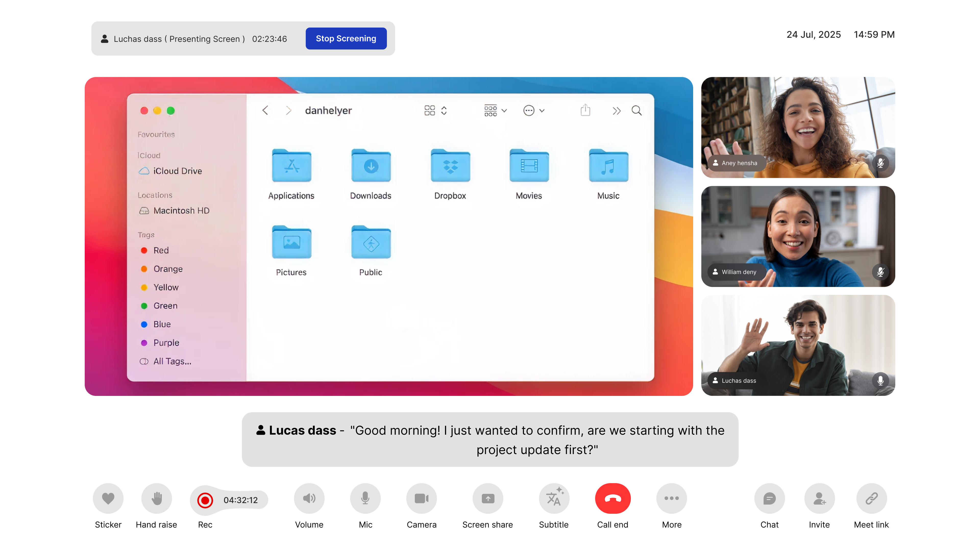
Task: Mute your microphone
Action: point(365,498)
